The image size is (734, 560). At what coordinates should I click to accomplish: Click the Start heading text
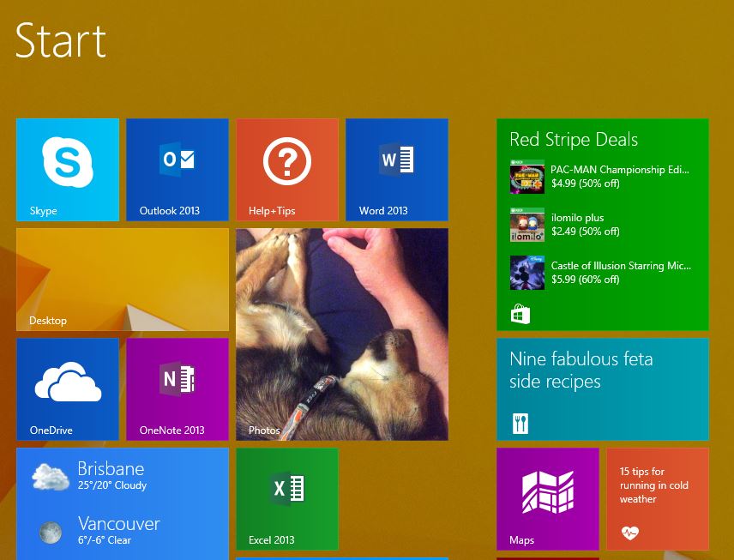pyautogui.click(x=61, y=42)
